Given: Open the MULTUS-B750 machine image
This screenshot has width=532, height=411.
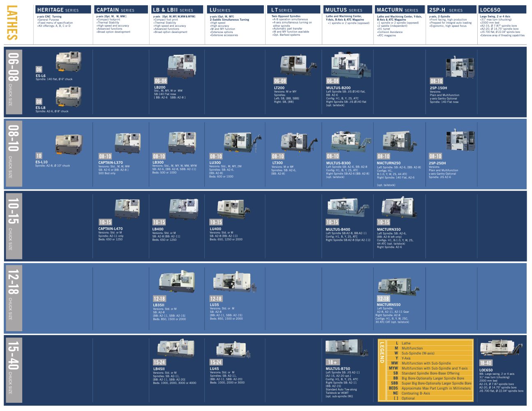Looking at the screenshot, I should (x=347, y=348).
